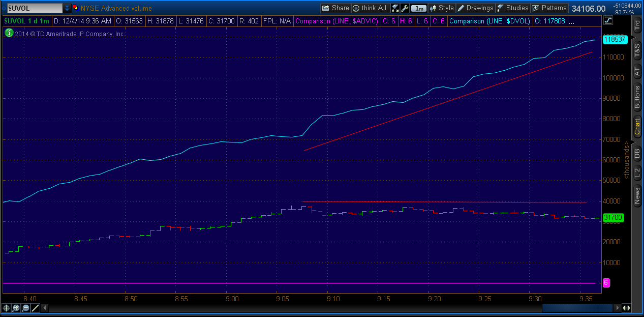Collapse the bottom toolbar panel
The image size is (644, 317).
click(45, 308)
